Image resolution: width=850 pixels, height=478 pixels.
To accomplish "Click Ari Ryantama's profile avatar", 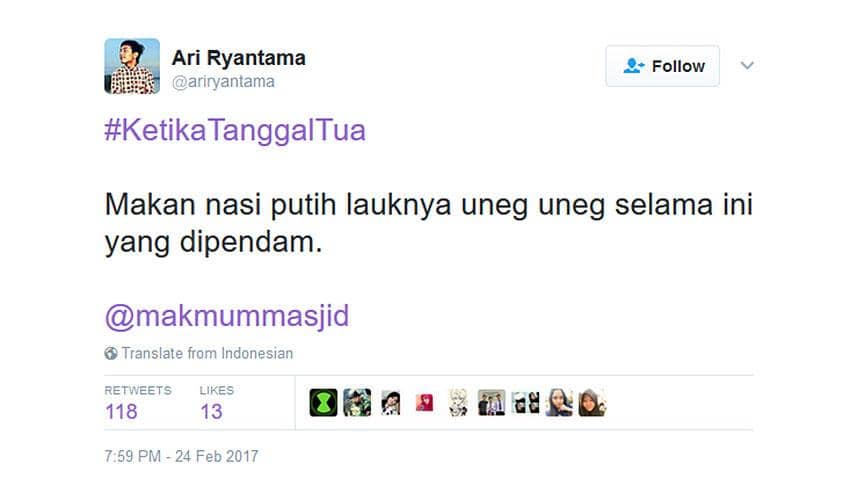I will (x=132, y=66).
